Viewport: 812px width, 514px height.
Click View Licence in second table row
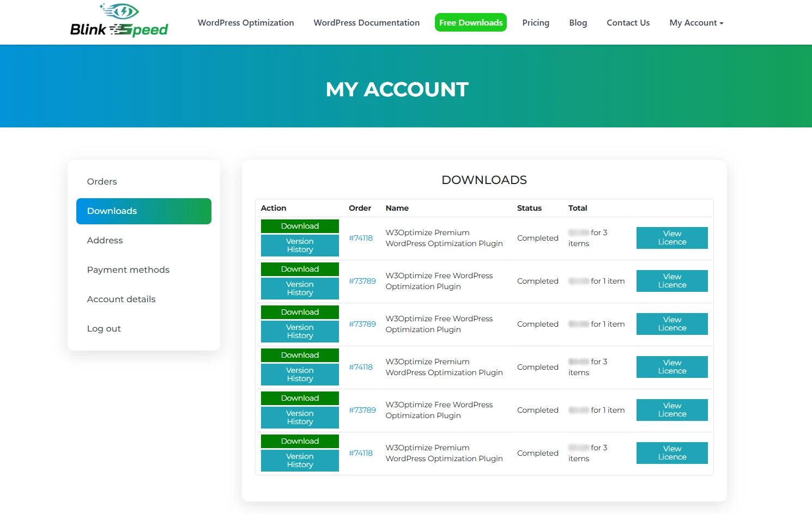point(672,281)
